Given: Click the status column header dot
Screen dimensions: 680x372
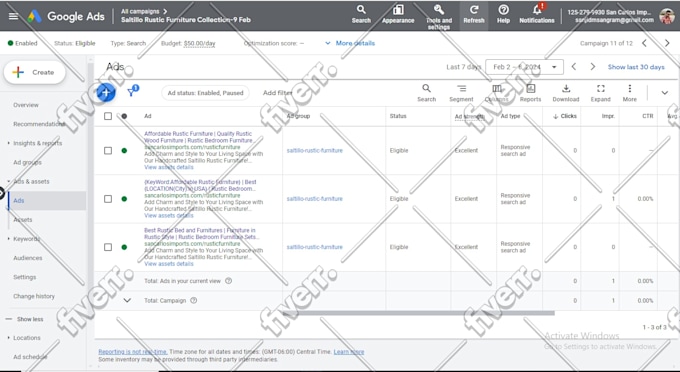Looking at the screenshot, I should 124,116.
